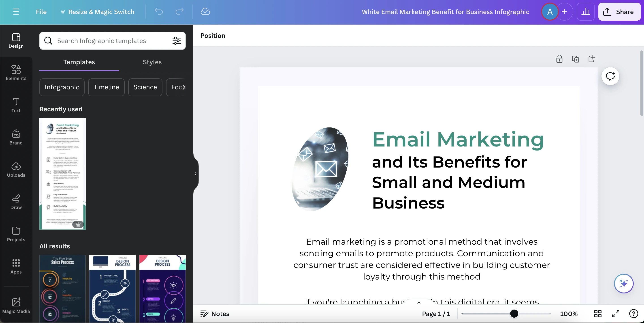The height and width of the screenshot is (323, 644).
Task: Toggle the copy element icon
Action: pos(575,58)
